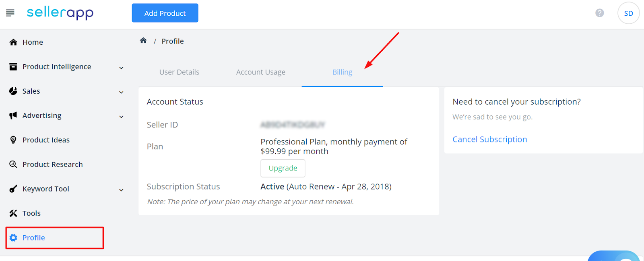This screenshot has width=644, height=261.
Task: Click the Product Research magnifier icon
Action: coord(13,164)
